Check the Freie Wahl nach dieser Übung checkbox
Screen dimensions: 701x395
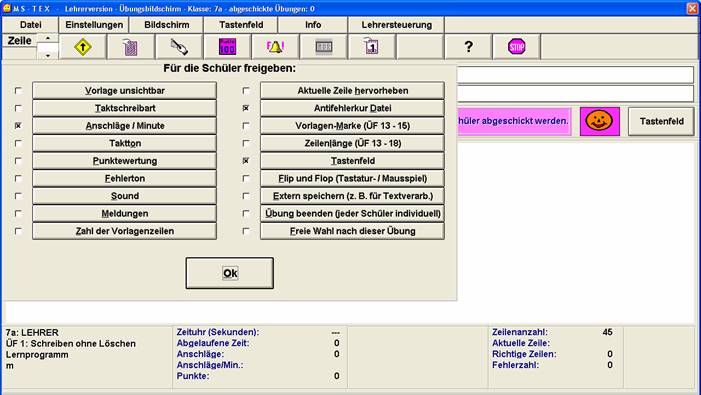[x=246, y=231]
